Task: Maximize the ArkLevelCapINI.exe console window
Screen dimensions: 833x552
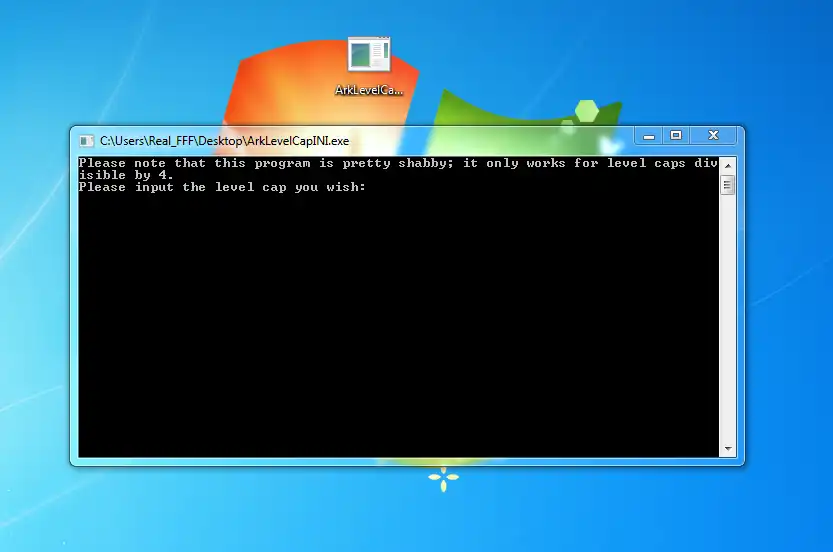Action: 676,136
